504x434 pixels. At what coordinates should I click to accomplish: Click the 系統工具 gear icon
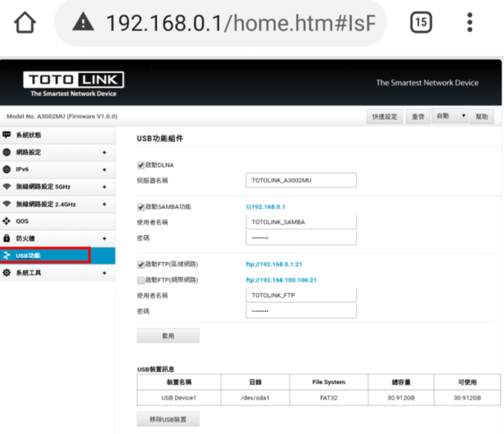point(7,273)
